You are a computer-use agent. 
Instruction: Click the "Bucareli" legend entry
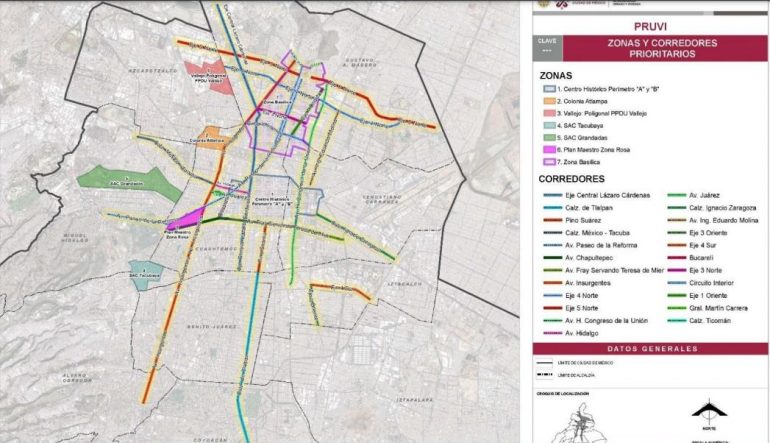pyautogui.click(x=690, y=258)
